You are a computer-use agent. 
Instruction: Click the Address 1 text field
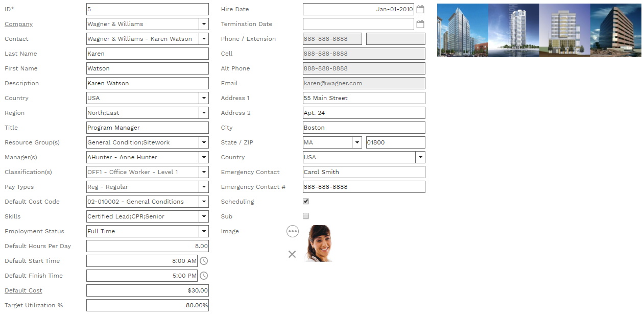[364, 98]
